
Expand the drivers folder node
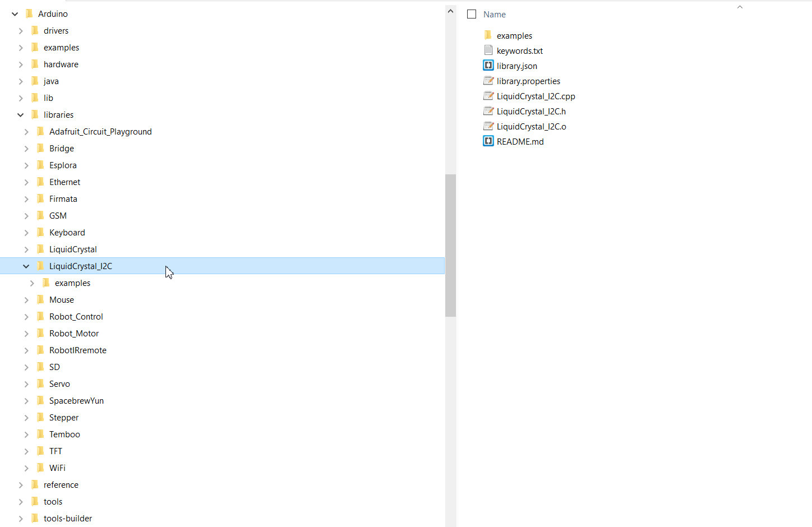click(21, 31)
